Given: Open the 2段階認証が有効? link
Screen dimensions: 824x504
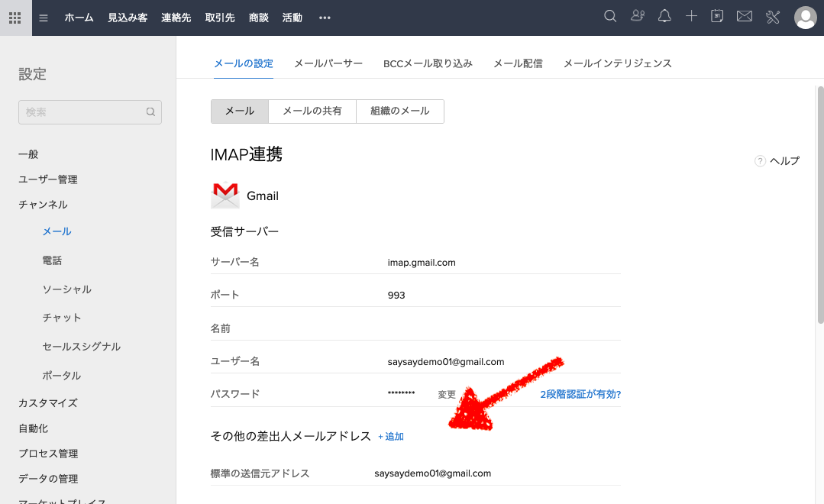Looking at the screenshot, I should click(x=581, y=394).
